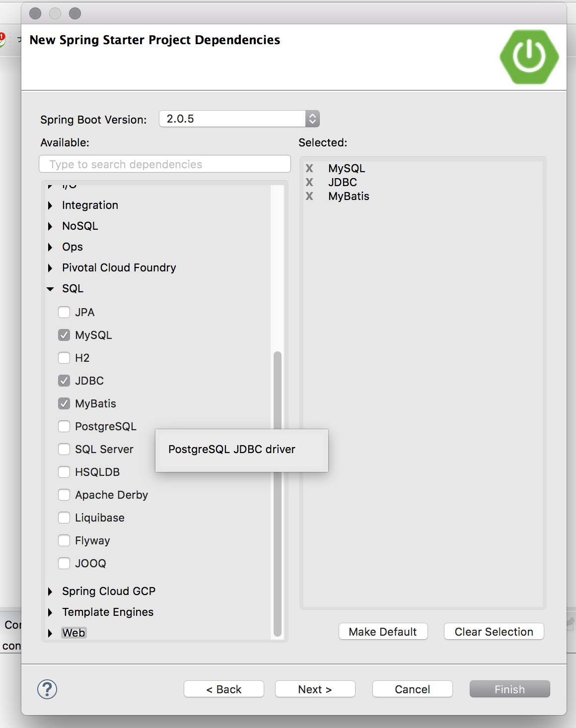576x728 pixels.
Task: Open the Spring Boot Version dropdown
Action: tap(312, 119)
